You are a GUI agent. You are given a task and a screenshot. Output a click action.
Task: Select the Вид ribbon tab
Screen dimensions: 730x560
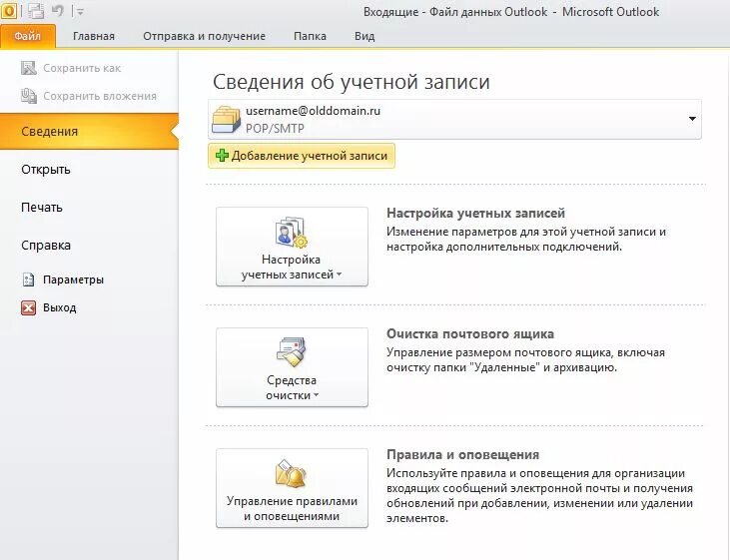point(365,36)
